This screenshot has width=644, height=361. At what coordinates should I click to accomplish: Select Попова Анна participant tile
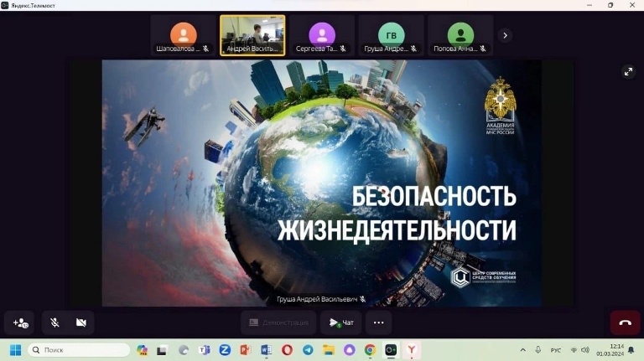460,34
